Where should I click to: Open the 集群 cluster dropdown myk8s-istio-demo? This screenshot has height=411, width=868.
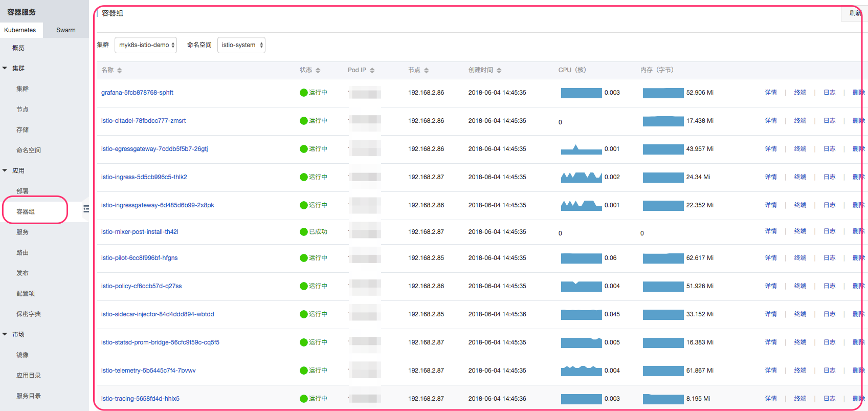pos(146,45)
